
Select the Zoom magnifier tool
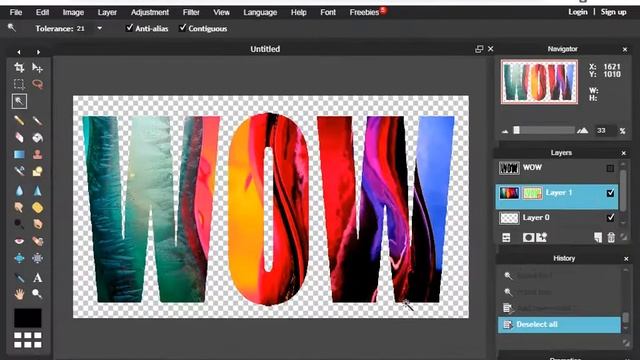tap(38, 294)
